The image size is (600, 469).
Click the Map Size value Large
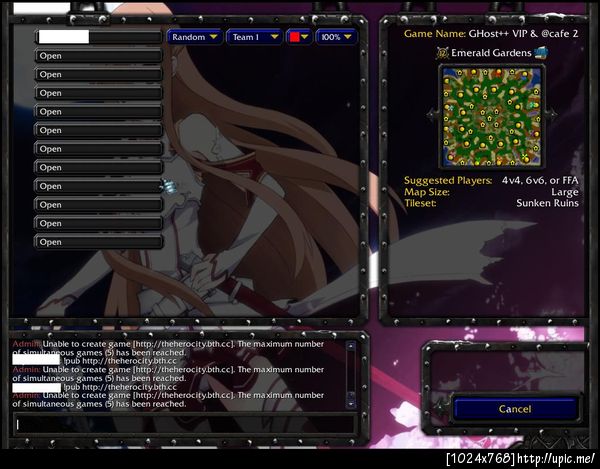pos(565,192)
